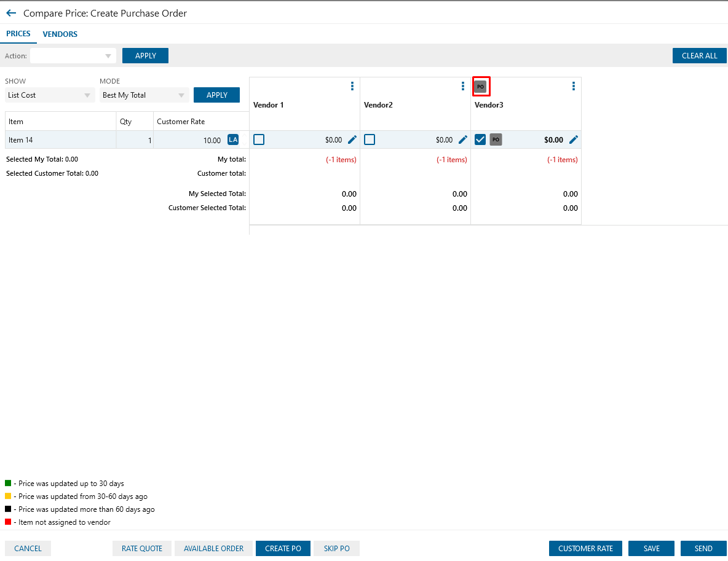
Task: Check the Vendor 1 checkbox for Item 14
Action: [259, 139]
